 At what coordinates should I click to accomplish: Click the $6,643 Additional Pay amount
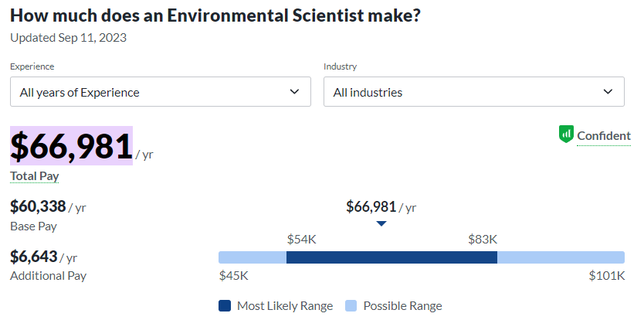(33, 256)
